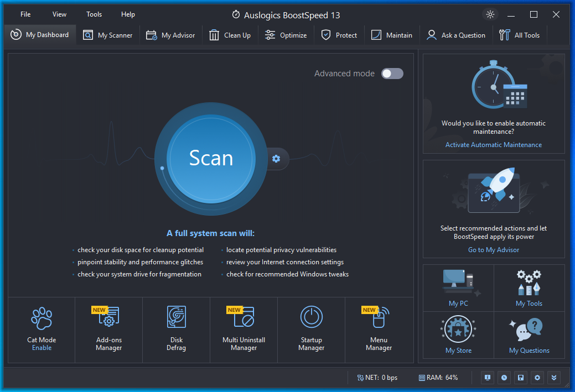Open the Disk Defrag tool

(176, 329)
